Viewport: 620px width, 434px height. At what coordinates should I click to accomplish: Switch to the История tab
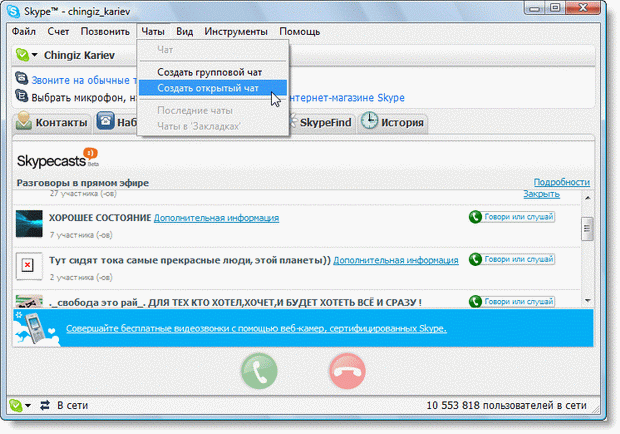[x=393, y=122]
